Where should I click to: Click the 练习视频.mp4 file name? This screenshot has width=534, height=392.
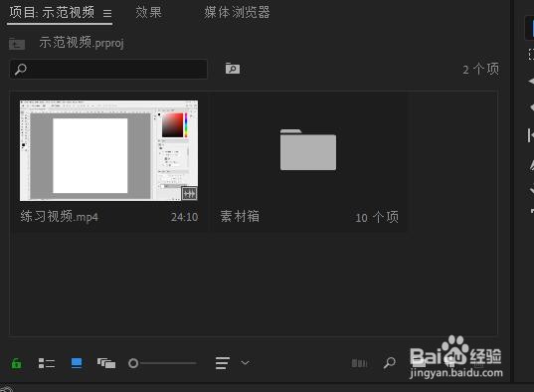60,217
